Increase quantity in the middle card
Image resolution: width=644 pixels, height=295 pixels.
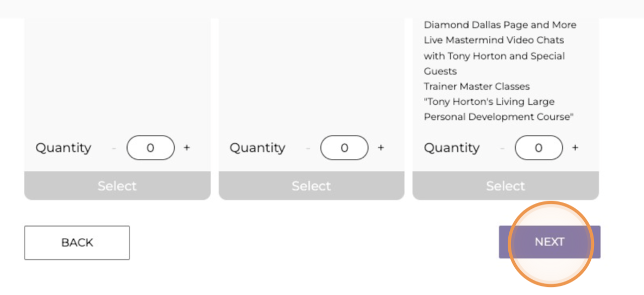381,147
